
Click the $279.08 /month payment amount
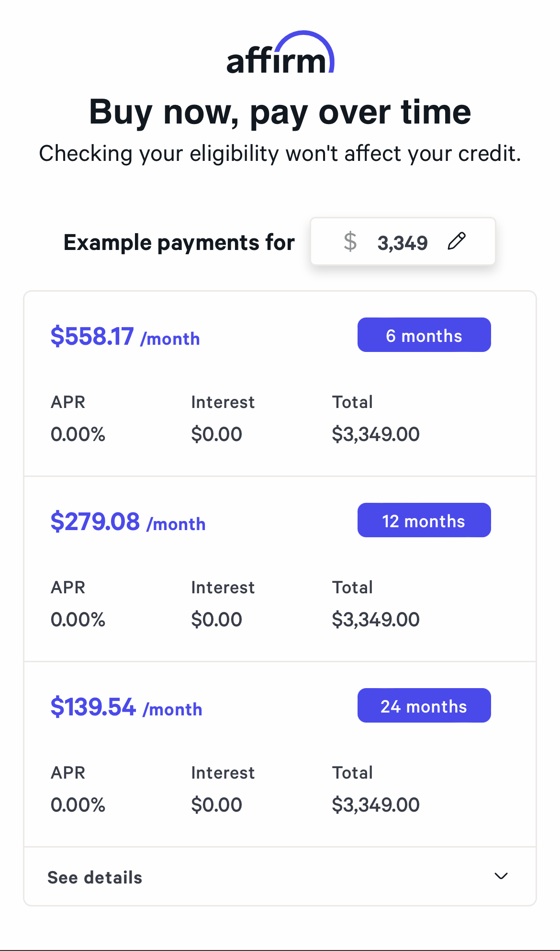tap(128, 522)
